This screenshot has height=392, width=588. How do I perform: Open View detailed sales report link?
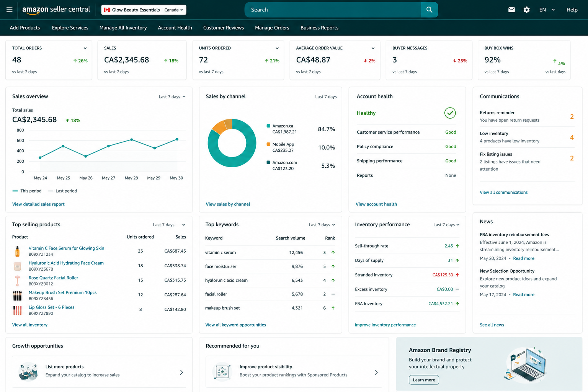coord(38,204)
